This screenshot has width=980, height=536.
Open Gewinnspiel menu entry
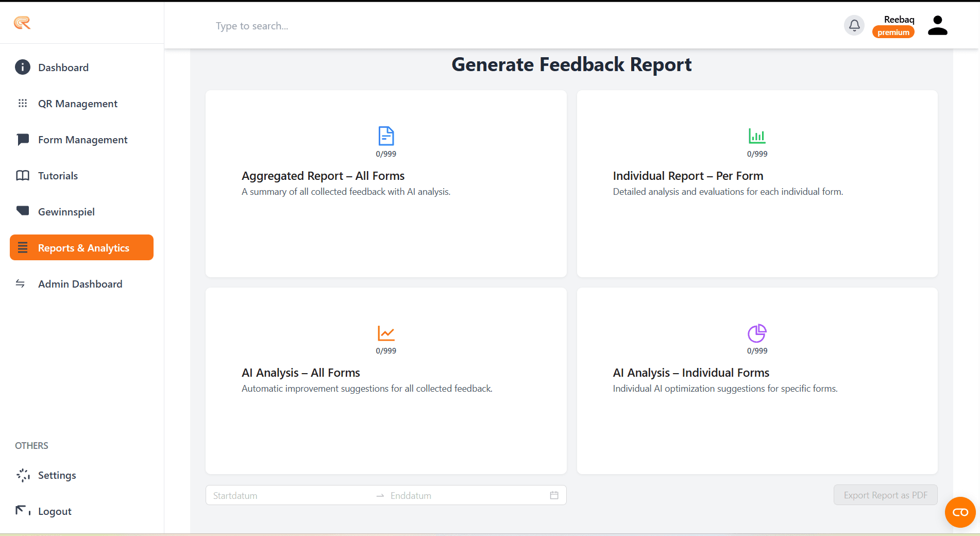coord(81,211)
